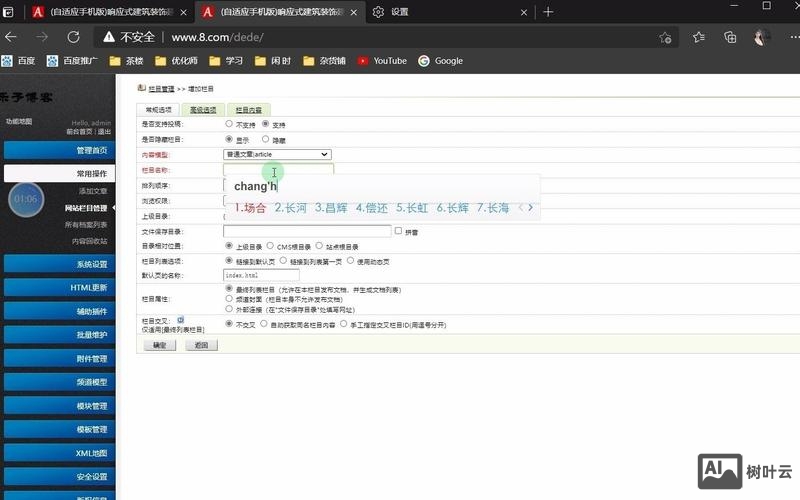This screenshot has height=500, width=800.
Task: Open the user profile avatar
Action: pos(761,37)
